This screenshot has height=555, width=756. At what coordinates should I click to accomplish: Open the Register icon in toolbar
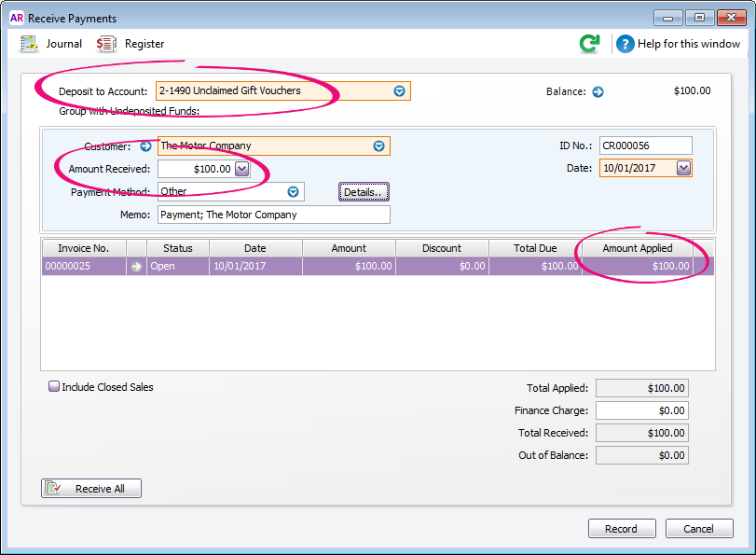[106, 44]
